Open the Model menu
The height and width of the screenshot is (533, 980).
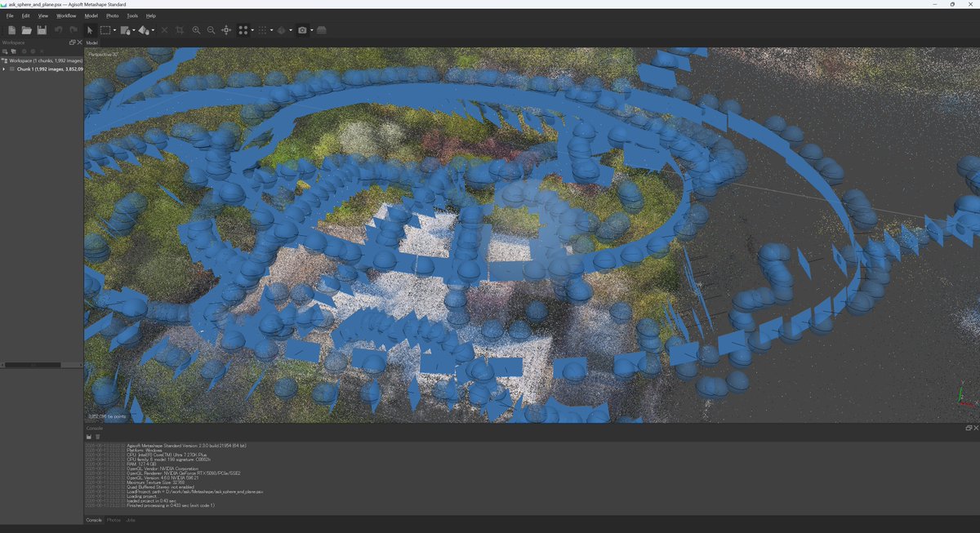pyautogui.click(x=91, y=16)
